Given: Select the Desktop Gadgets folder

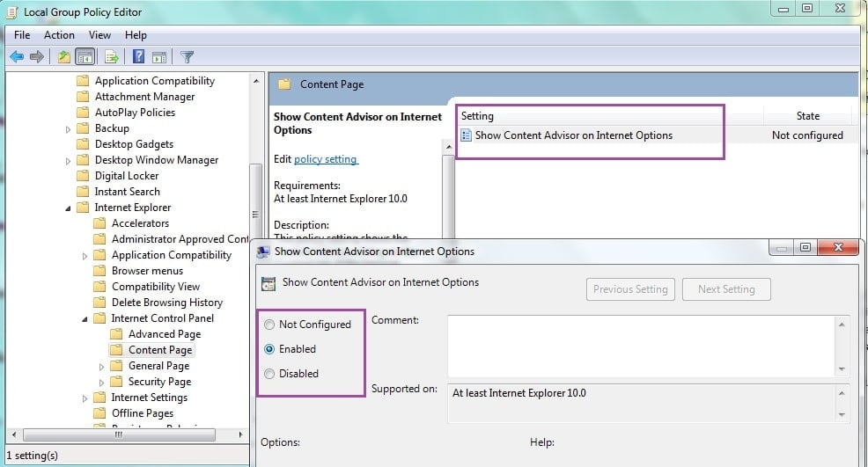Looking at the screenshot, I should (x=134, y=144).
